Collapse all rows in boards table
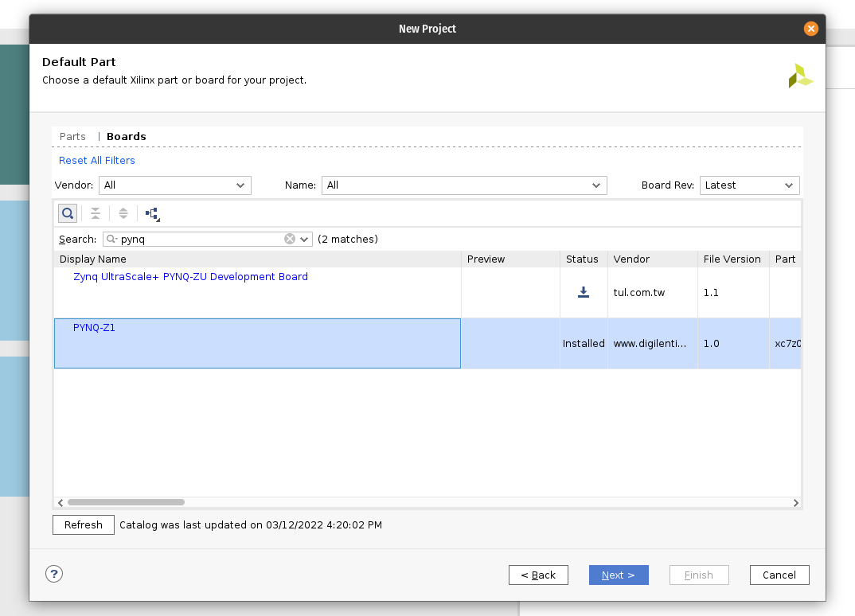Screen dimensions: 855x616 coord(96,213)
